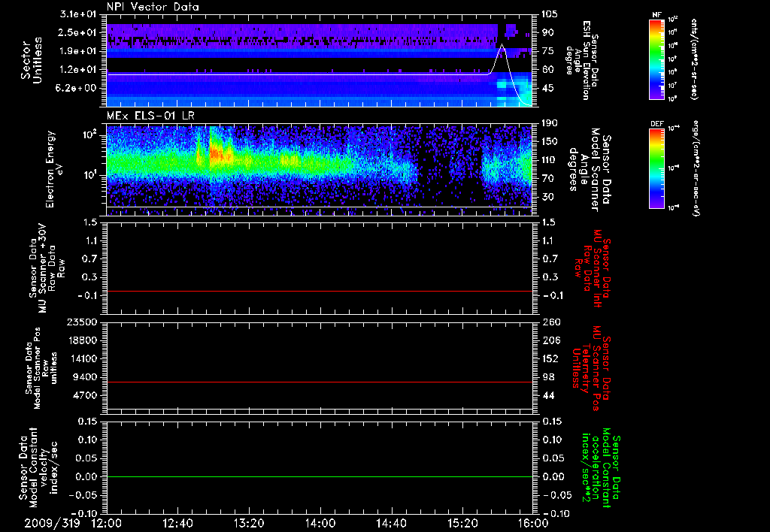The image size is (770, 532).
Task: Click the NF label above the color bar
Action: [656, 15]
